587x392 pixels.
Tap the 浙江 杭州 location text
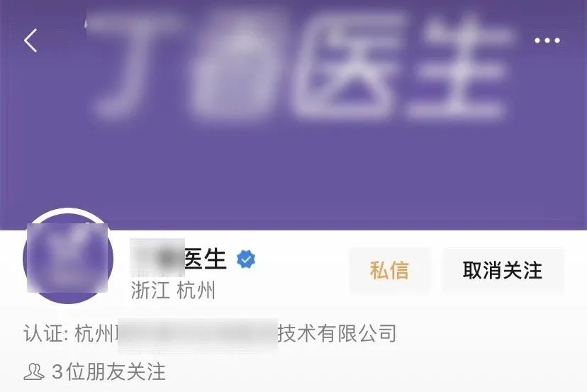point(173,291)
